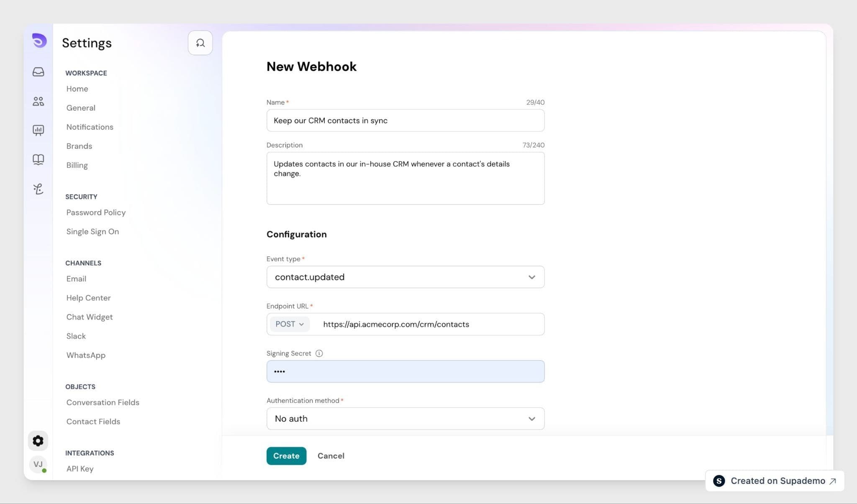Open WhatsApp channel settings
857x504 pixels.
[86, 355]
